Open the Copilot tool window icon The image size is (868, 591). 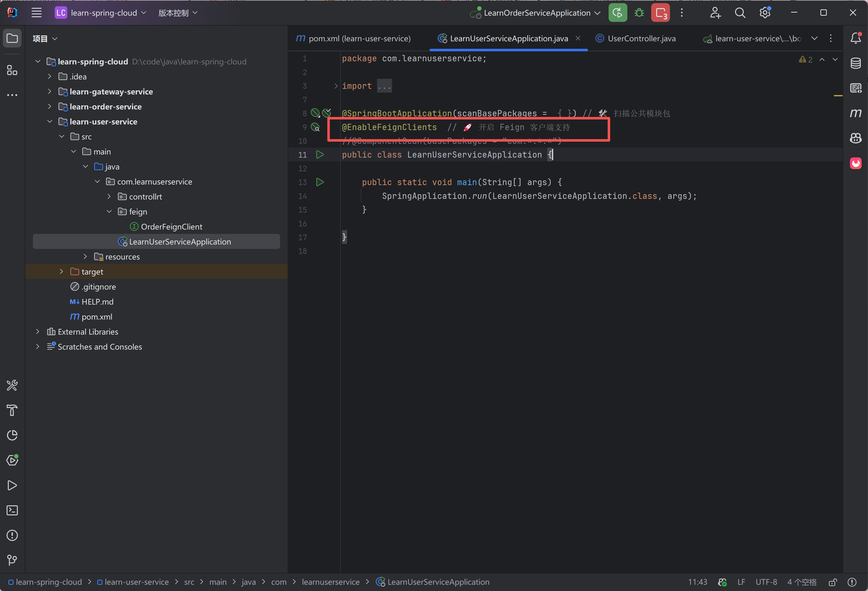[856, 138]
